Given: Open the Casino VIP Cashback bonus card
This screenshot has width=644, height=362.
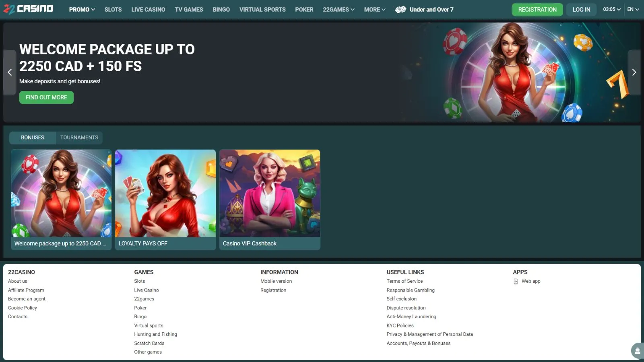Looking at the screenshot, I should (270, 200).
